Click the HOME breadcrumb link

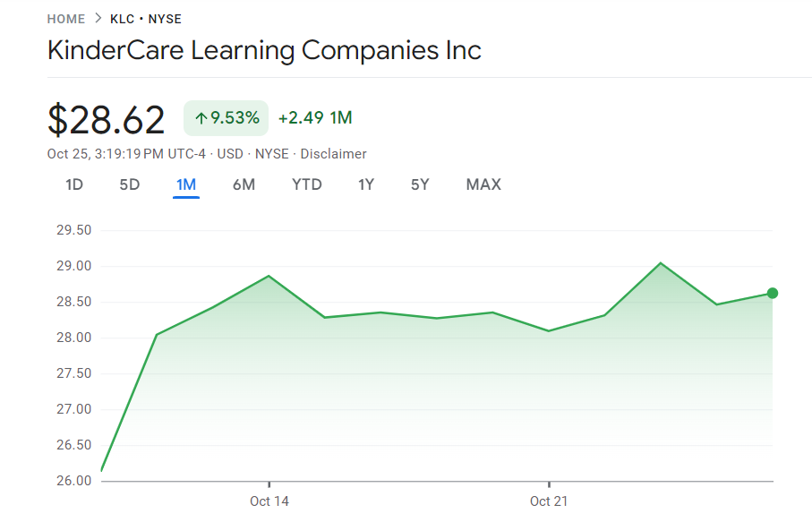click(x=66, y=19)
